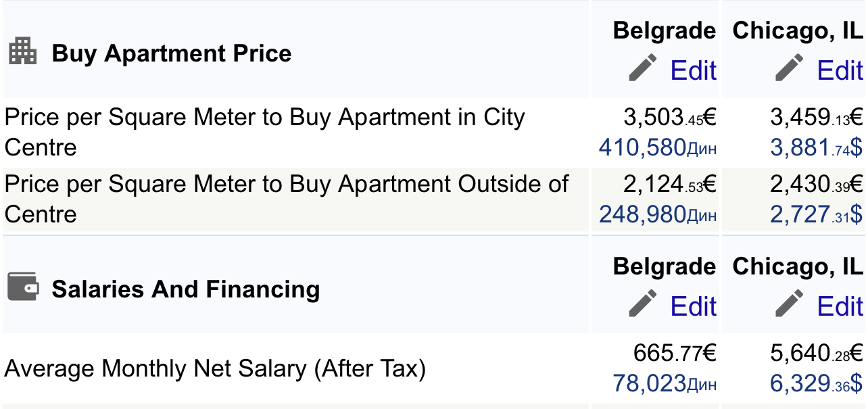The image size is (868, 409).
Task: Click Belgrade pencil icon in Salaries section
Action: click(642, 305)
